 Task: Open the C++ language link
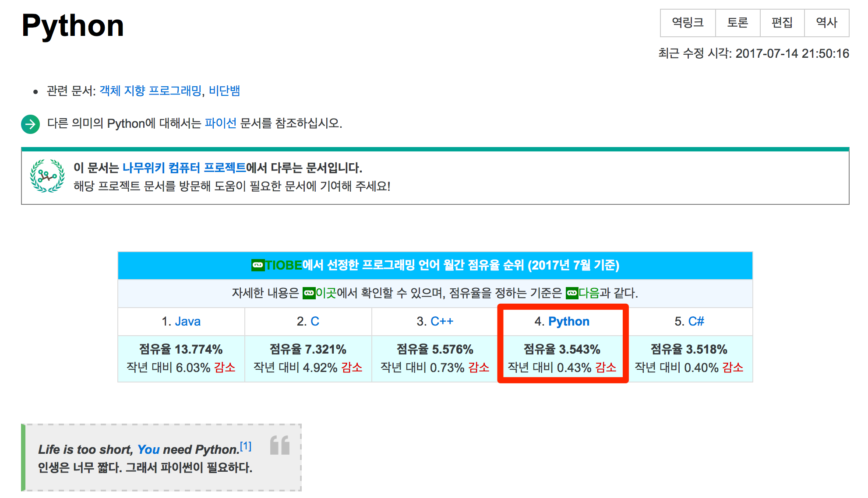point(442,321)
